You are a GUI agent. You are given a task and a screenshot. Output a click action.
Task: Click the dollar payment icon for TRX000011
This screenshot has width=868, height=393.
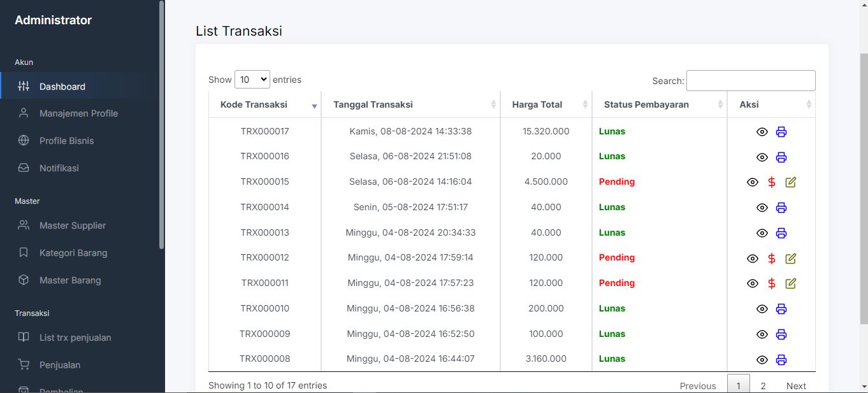pyautogui.click(x=772, y=283)
